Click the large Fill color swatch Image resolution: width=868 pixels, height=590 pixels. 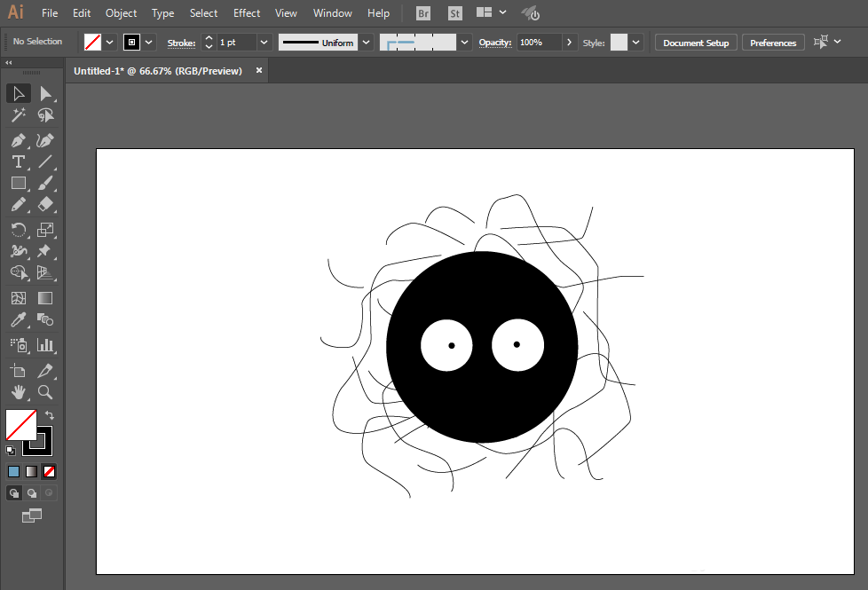coord(20,424)
